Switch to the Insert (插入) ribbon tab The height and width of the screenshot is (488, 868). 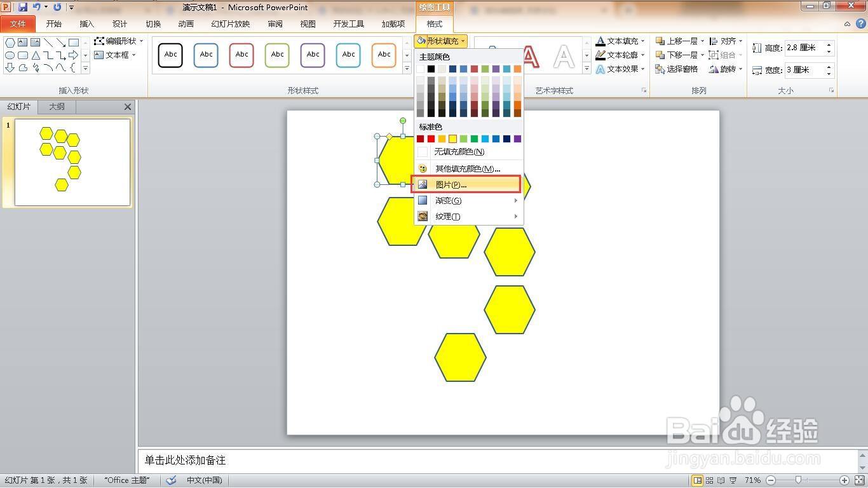pos(87,24)
